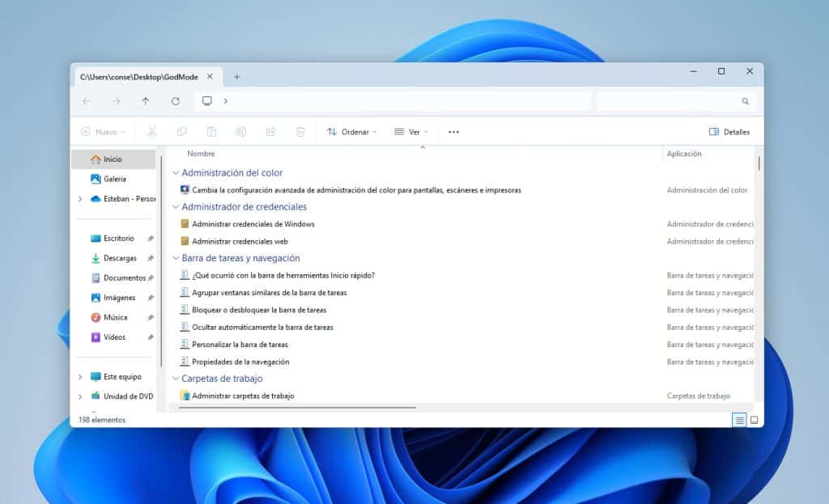Open the three-dots more options menu
This screenshot has width=829, height=504.
coord(453,132)
